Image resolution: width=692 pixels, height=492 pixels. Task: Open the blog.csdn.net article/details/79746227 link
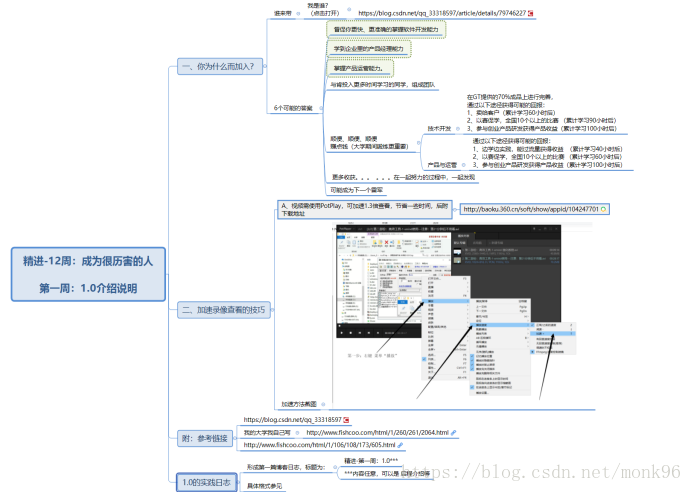pyautogui.click(x=442, y=13)
